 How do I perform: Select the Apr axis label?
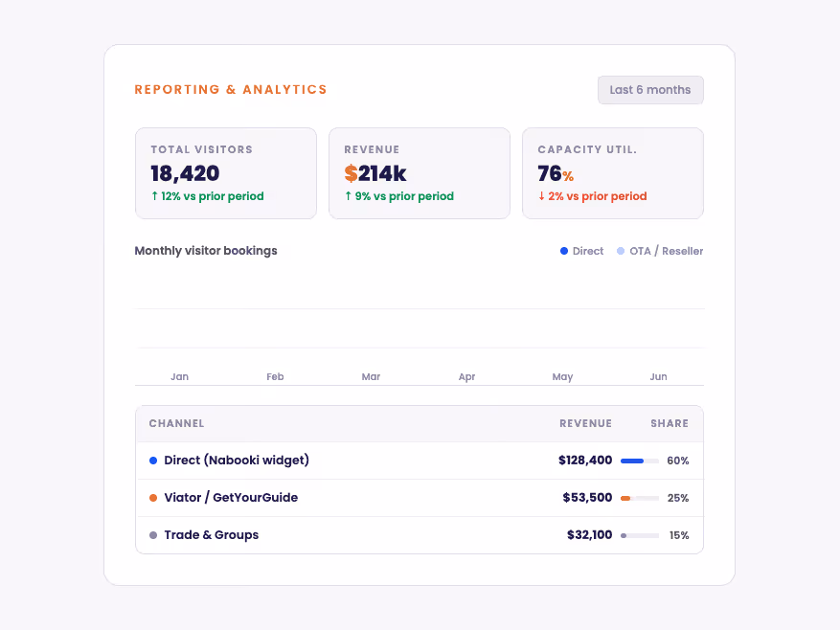coord(466,376)
